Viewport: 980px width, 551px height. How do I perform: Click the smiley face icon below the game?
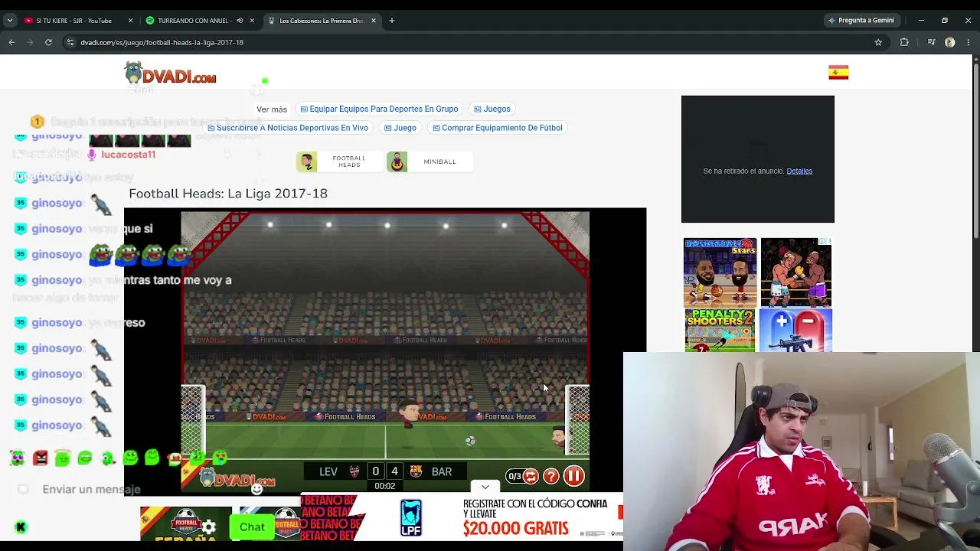click(x=256, y=488)
